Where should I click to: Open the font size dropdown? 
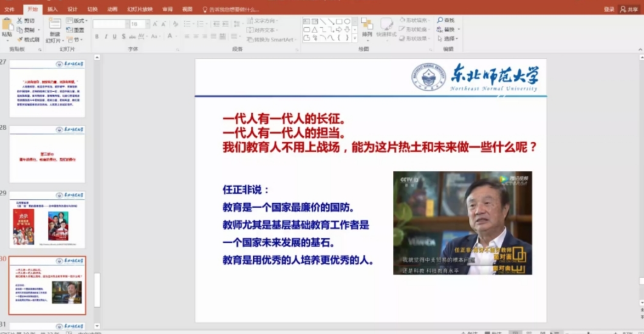(147, 24)
